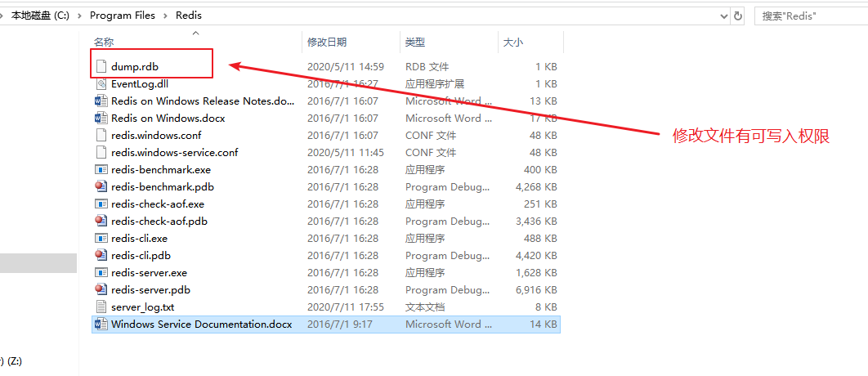Click the 搜索"Redis" search box
Viewport: 868px width, 376px height.
point(811,16)
